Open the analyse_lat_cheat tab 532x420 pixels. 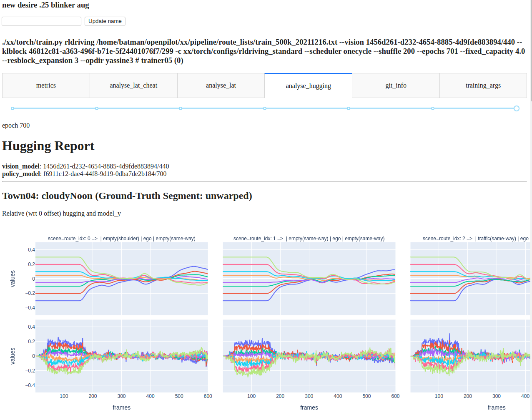coord(133,86)
